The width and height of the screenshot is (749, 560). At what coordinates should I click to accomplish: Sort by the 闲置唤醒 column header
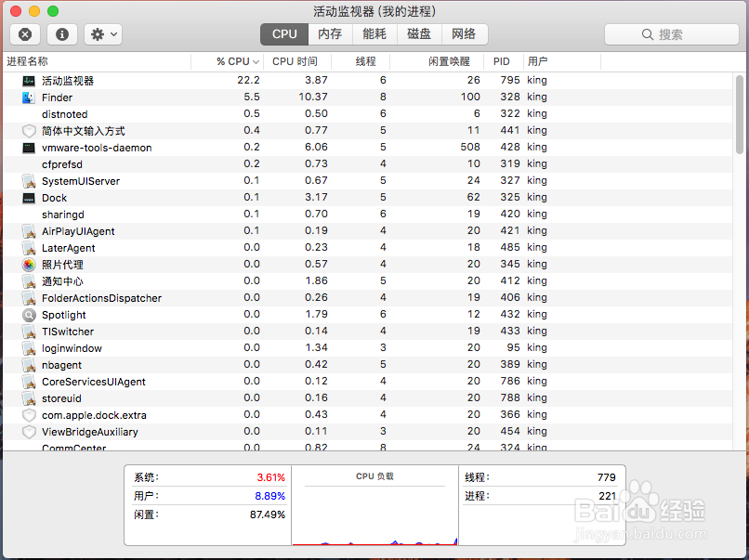click(437, 61)
